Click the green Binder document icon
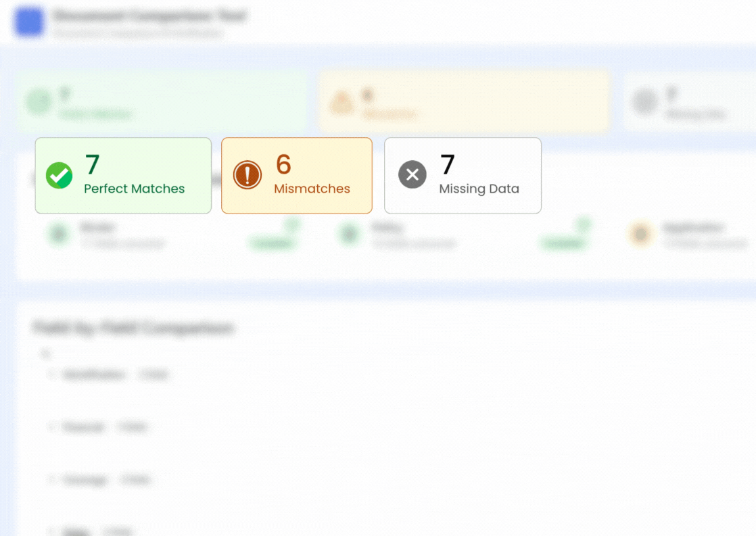The width and height of the screenshot is (756, 536). (x=59, y=235)
